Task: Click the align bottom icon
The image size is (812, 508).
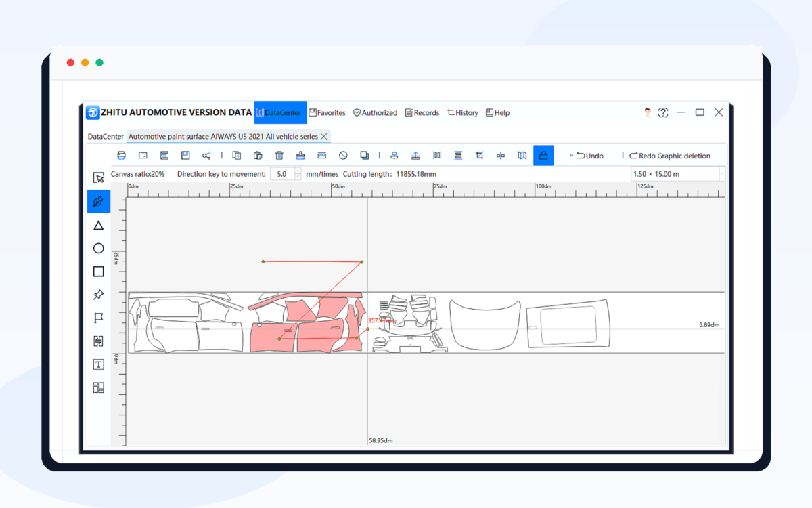Action: pos(394,155)
